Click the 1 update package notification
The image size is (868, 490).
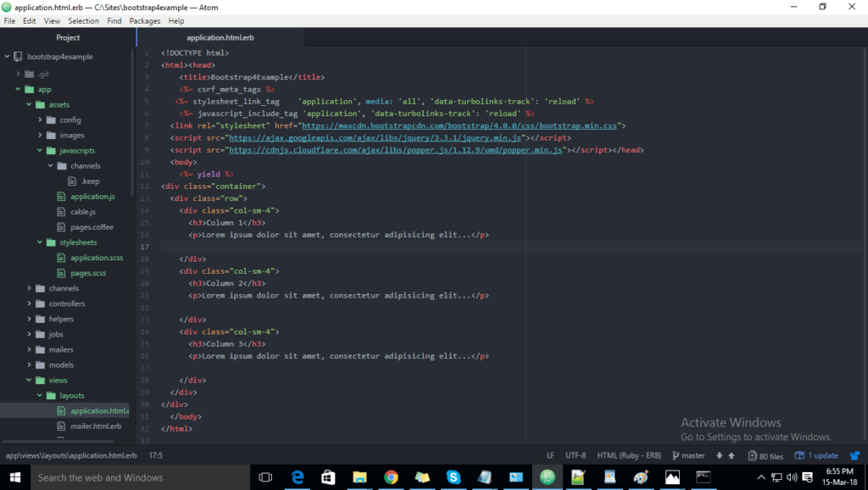816,456
